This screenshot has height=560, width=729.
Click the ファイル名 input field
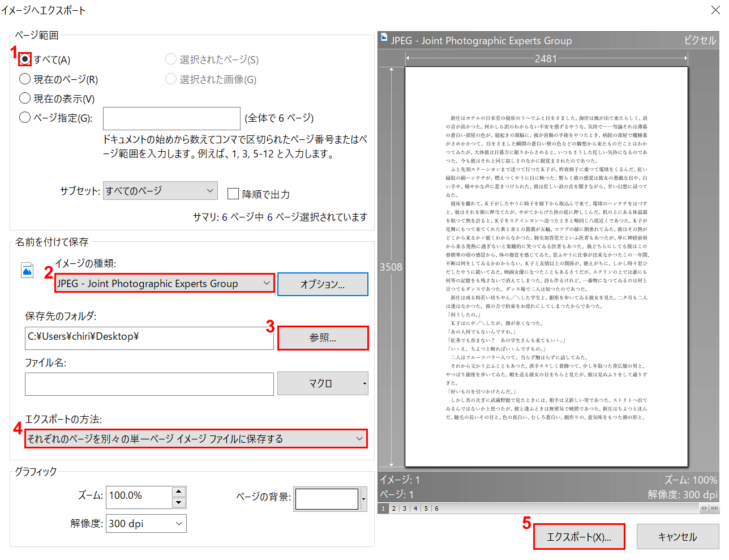pyautogui.click(x=149, y=384)
